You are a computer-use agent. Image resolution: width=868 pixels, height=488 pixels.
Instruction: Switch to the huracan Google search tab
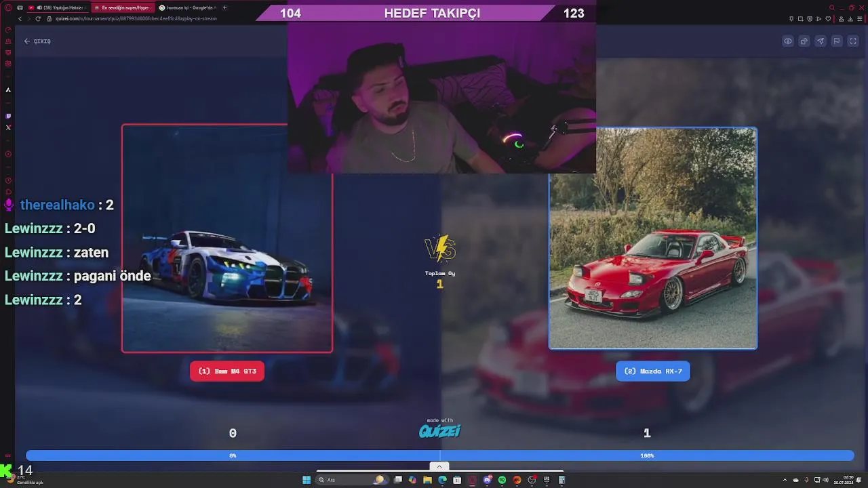click(186, 7)
